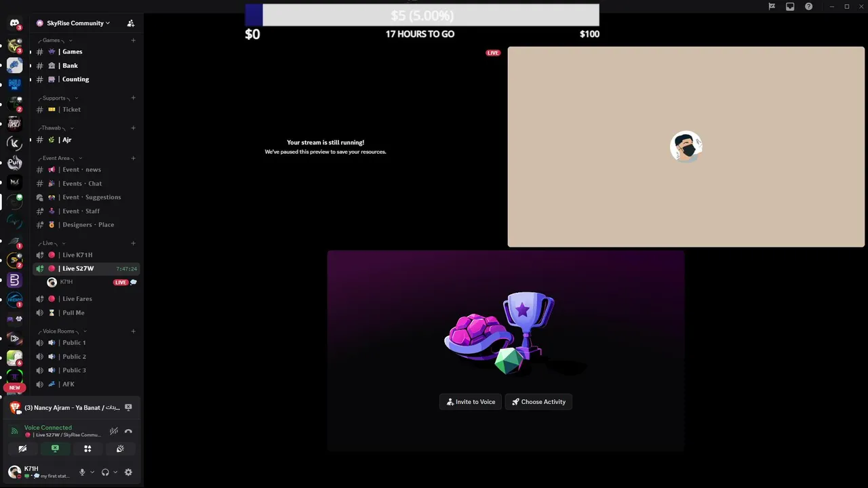The width and height of the screenshot is (868, 488).
Task: Mute the microphone
Action: (82, 472)
